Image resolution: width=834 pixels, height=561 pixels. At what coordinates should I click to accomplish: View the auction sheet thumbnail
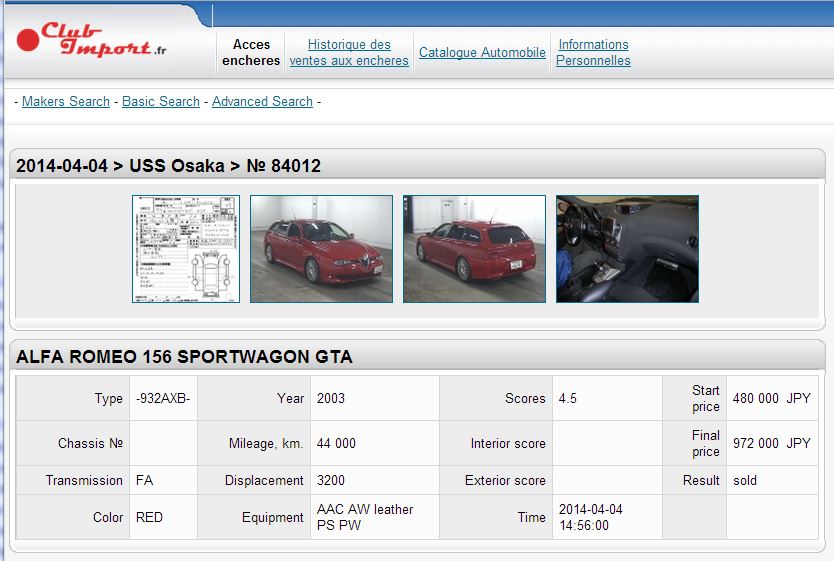pyautogui.click(x=186, y=249)
